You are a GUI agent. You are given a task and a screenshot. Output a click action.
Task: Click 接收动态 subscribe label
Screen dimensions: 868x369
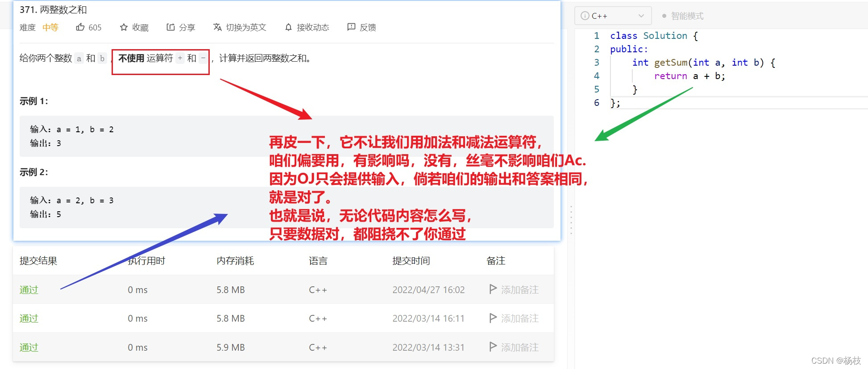(313, 28)
